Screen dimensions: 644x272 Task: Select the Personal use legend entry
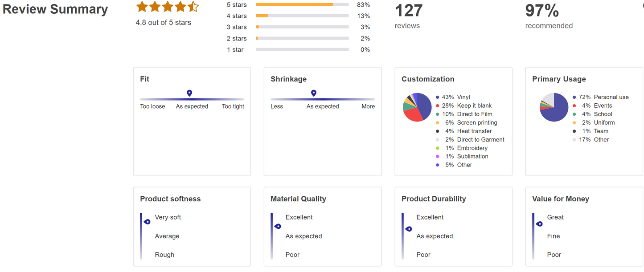(x=611, y=97)
